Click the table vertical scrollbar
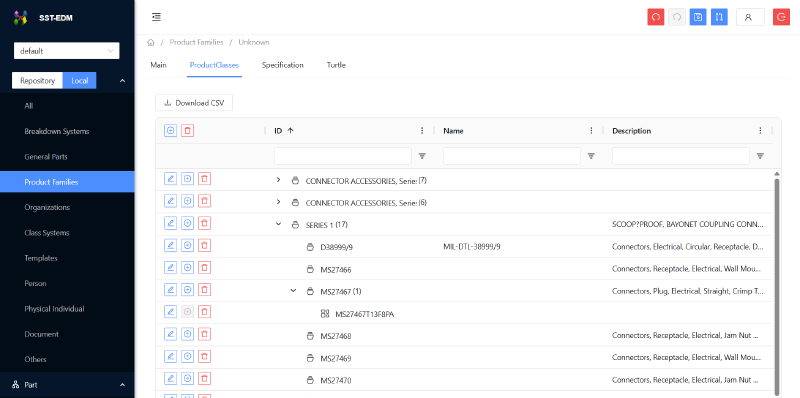The height and width of the screenshot is (398, 800). click(x=777, y=286)
